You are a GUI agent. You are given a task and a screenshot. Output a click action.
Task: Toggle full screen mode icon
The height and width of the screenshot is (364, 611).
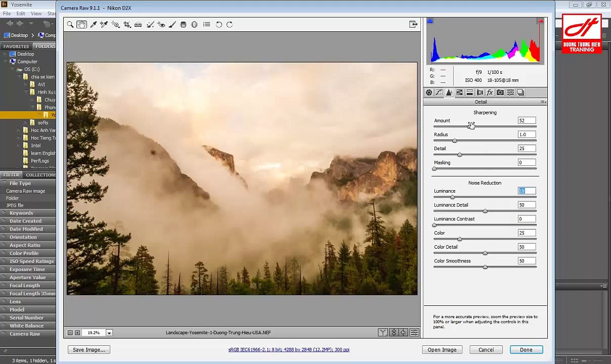[413, 24]
